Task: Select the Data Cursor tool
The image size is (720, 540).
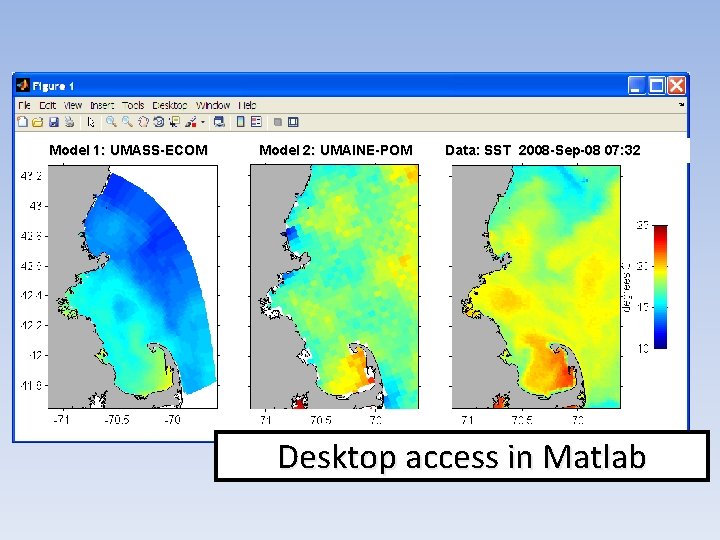Action: click(174, 122)
